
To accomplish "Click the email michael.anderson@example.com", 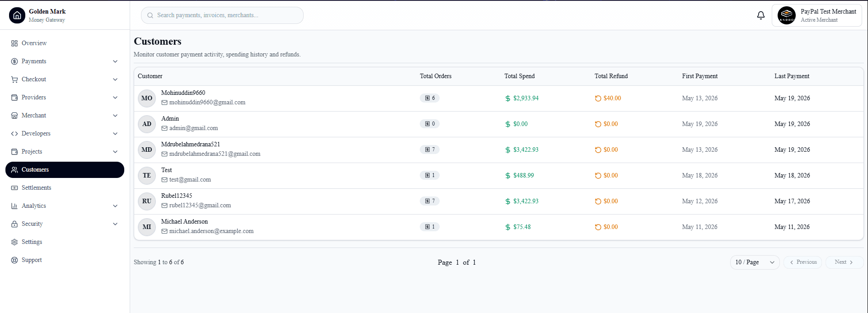I will (x=211, y=231).
